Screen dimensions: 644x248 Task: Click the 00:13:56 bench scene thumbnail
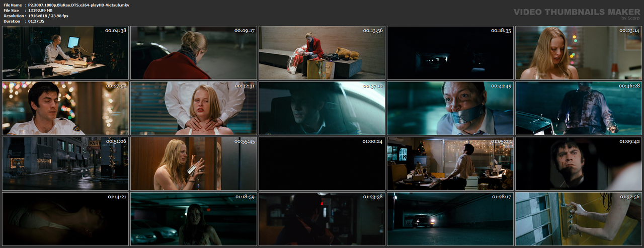[x=322, y=53]
